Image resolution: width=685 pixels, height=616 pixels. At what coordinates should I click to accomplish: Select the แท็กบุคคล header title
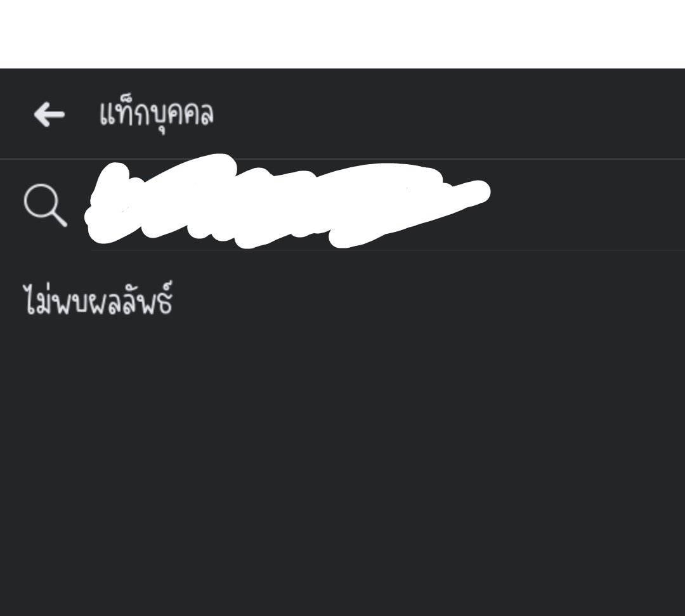(x=157, y=114)
